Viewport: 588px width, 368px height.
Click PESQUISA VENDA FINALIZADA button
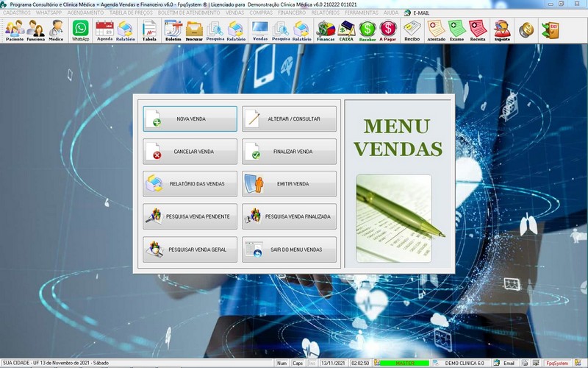click(x=289, y=216)
